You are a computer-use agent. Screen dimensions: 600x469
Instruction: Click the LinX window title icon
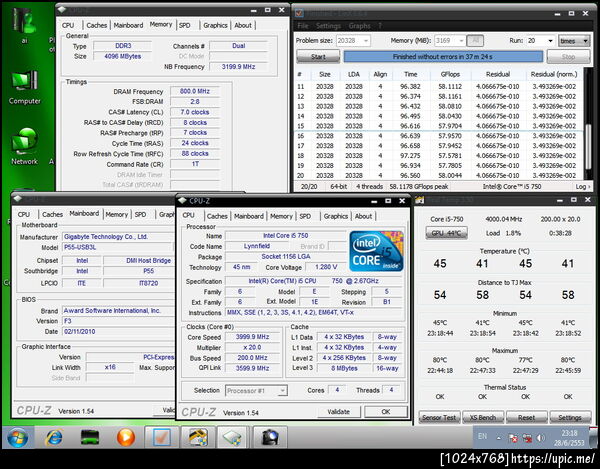tap(299, 13)
